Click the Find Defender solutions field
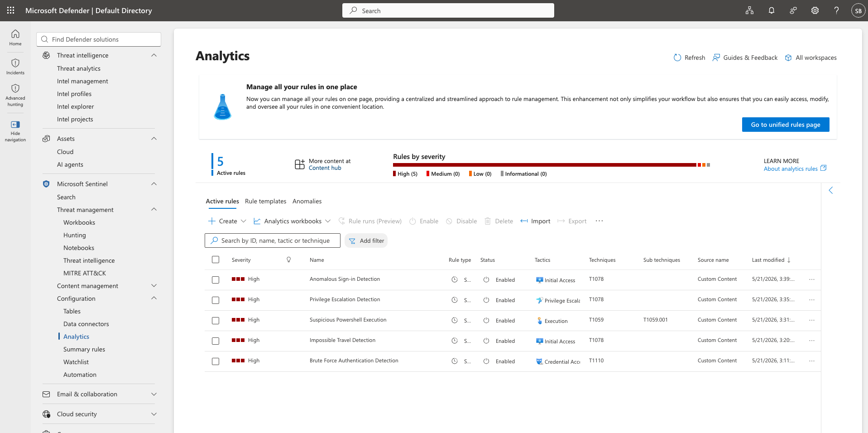Image resolution: width=868 pixels, height=433 pixels. (99, 39)
